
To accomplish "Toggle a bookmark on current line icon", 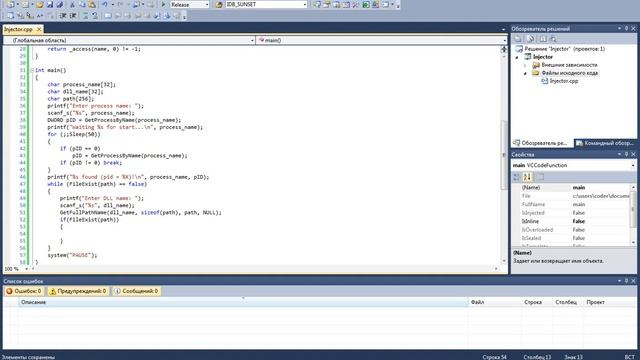I will pyautogui.click(x=108, y=16).
